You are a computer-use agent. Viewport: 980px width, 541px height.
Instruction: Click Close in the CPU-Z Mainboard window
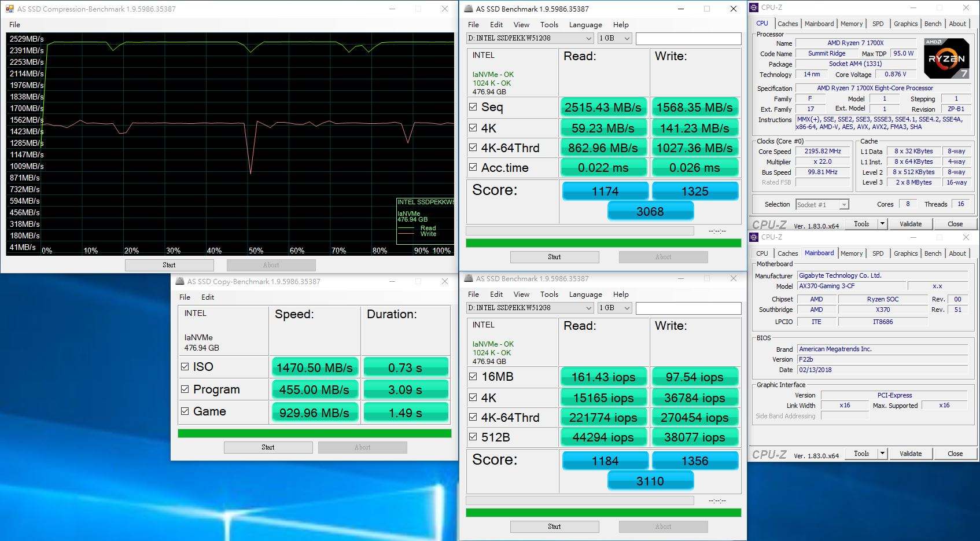click(955, 454)
